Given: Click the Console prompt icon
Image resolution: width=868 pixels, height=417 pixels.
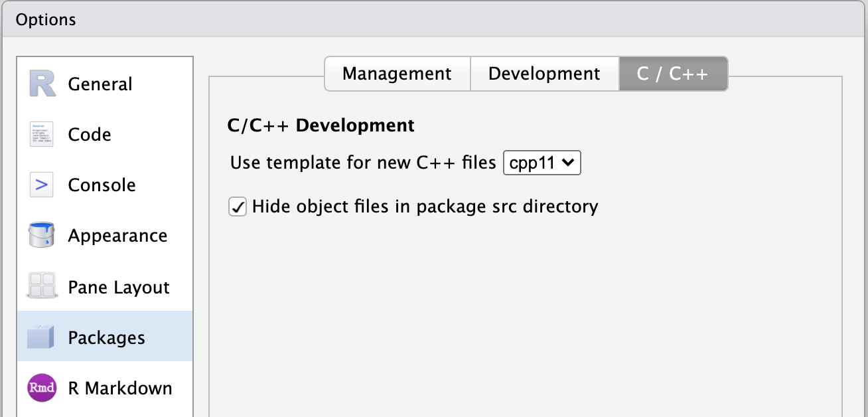Looking at the screenshot, I should (x=40, y=185).
